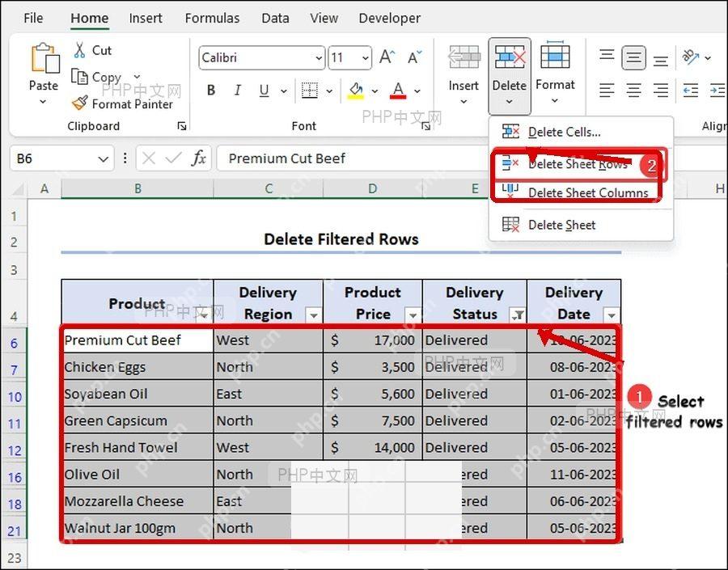Select column C header
Image resolution: width=728 pixels, height=570 pixels.
tap(269, 189)
